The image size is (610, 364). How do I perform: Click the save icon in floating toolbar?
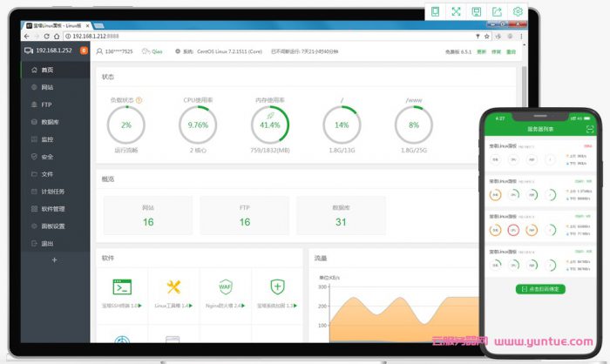click(477, 11)
